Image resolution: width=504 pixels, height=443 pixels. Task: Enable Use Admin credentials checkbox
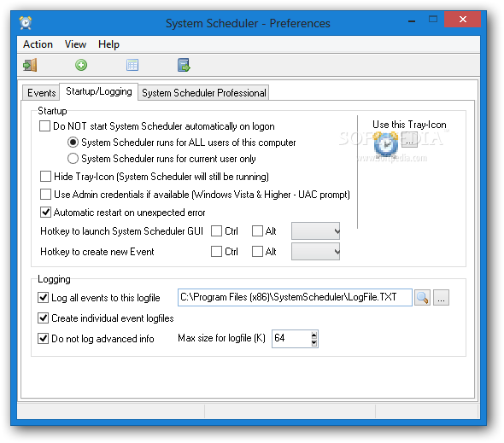click(45, 195)
